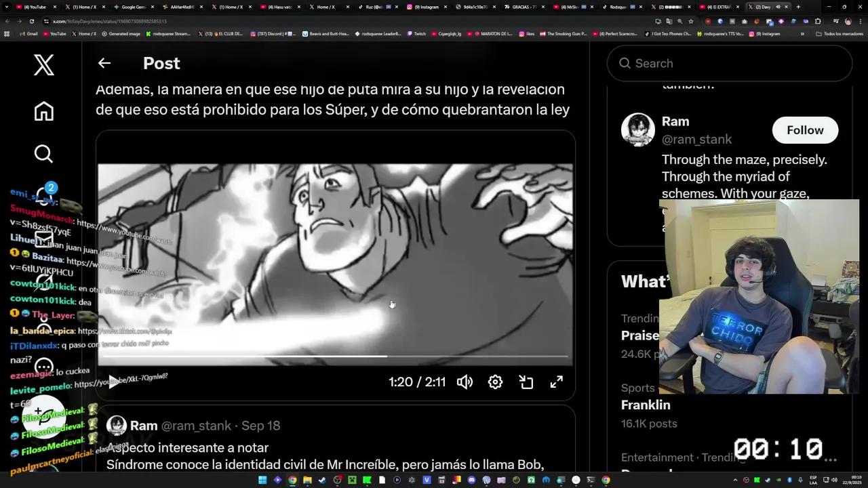Screen dimensions: 868x488
Task: Switch to the Google Gemini browser tab
Action: click(x=133, y=7)
